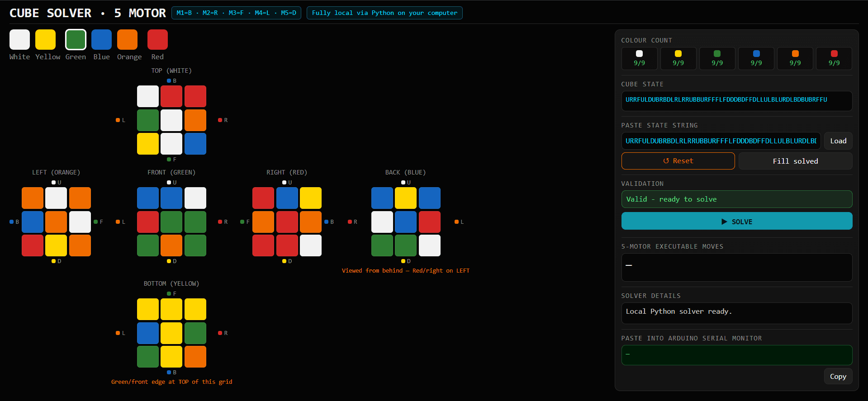
Task: Paint the red sticker on the FRONT face
Action: coord(148,222)
